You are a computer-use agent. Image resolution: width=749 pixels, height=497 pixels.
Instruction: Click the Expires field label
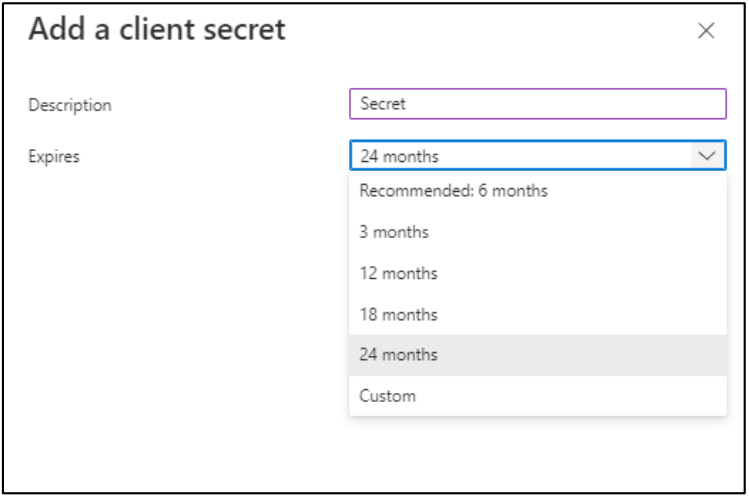tap(54, 156)
